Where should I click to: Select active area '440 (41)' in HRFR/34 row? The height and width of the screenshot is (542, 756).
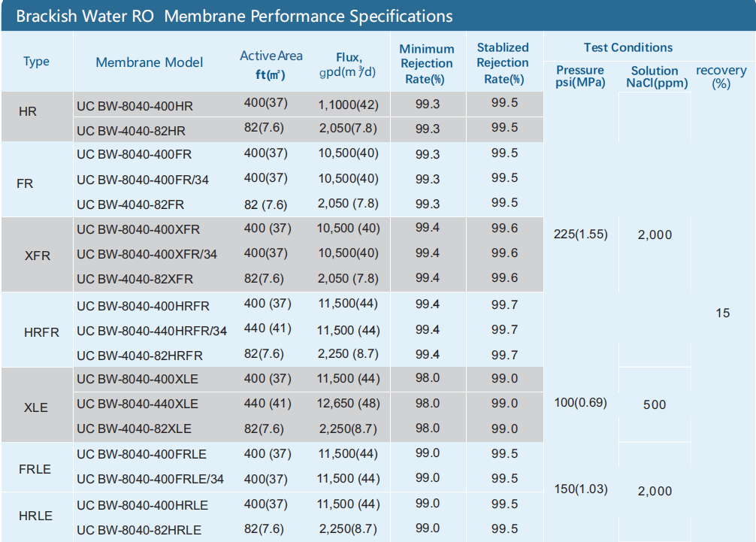pyautogui.click(x=268, y=329)
